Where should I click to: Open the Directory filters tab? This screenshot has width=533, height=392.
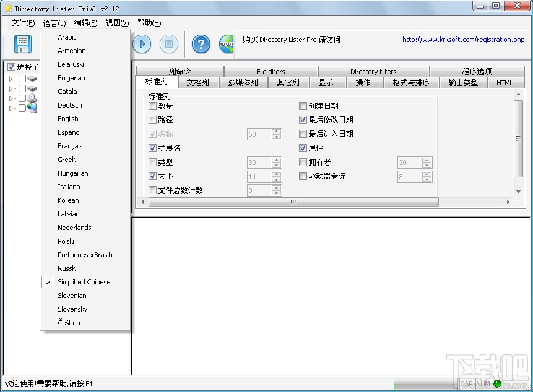(374, 70)
